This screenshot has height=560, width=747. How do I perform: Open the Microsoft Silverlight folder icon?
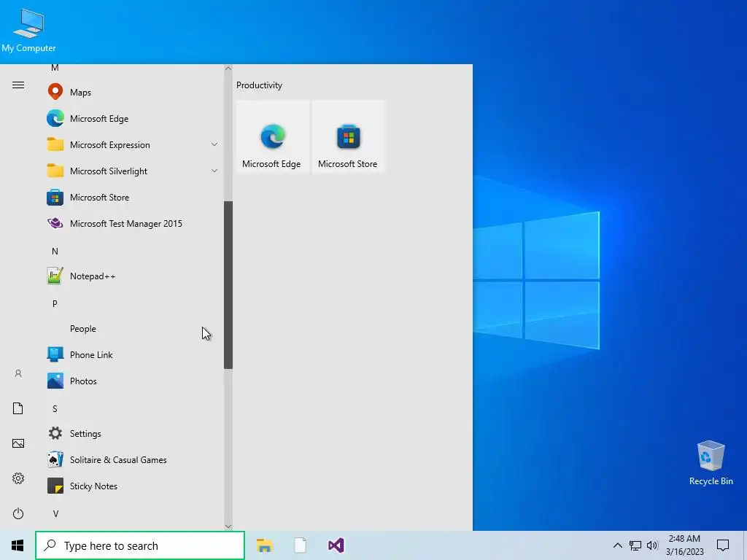click(x=55, y=171)
